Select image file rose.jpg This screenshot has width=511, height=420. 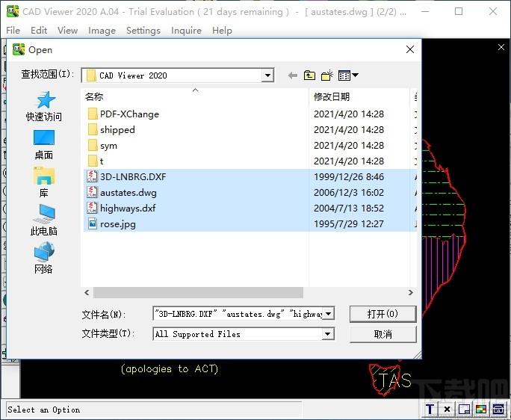click(111, 223)
